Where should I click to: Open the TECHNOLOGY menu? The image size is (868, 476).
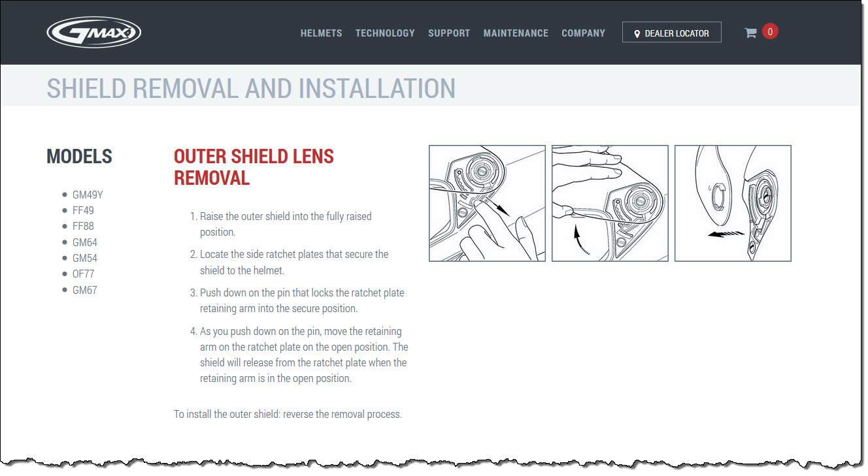[x=385, y=33]
